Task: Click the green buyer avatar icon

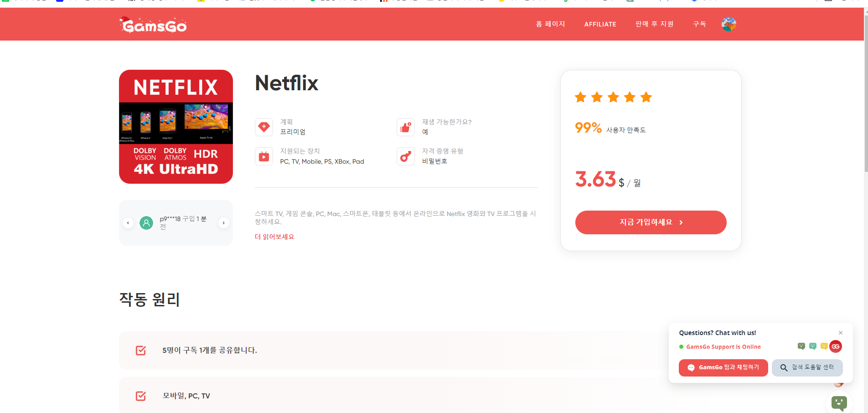Action: pos(146,223)
